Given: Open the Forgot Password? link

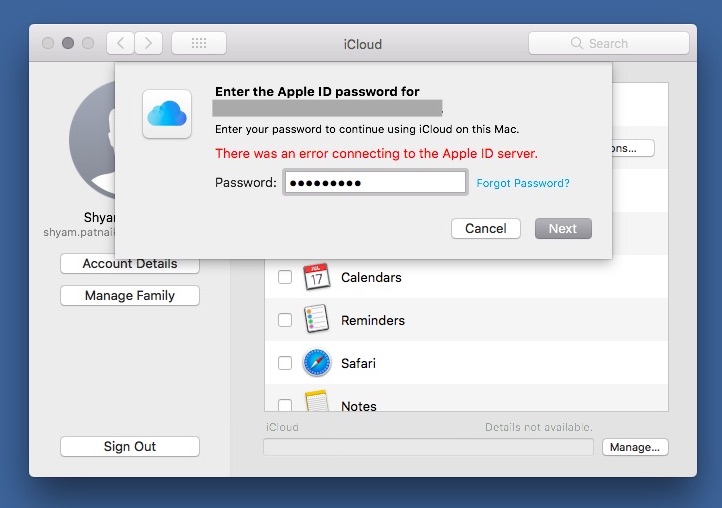Looking at the screenshot, I should tap(523, 183).
